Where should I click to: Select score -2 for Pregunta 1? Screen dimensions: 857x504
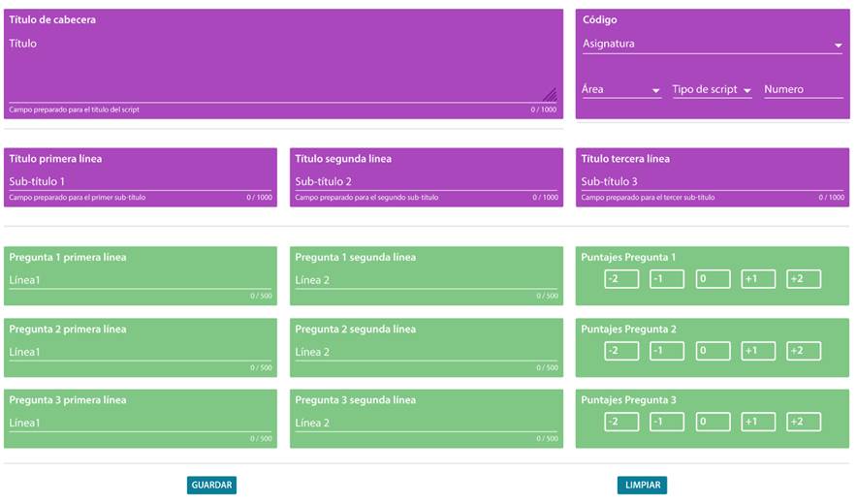[x=621, y=279]
